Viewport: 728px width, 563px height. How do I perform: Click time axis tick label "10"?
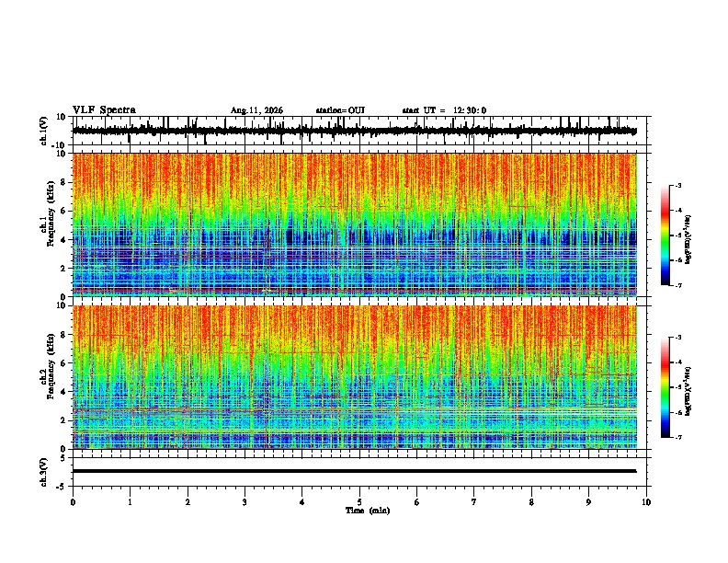(646, 502)
